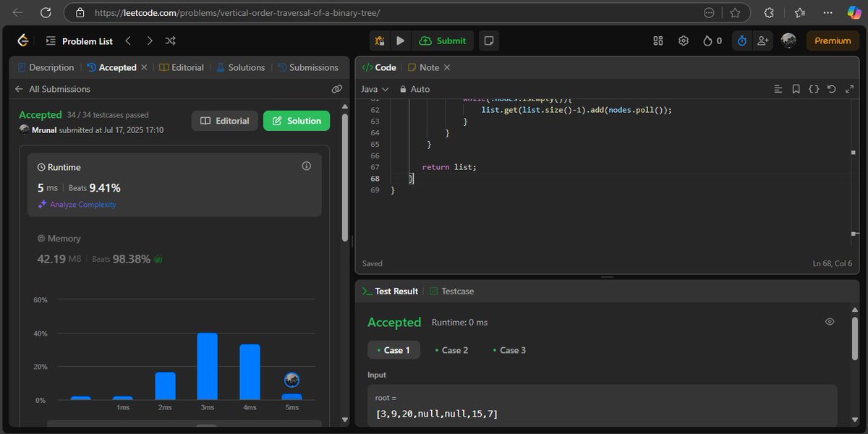Viewport: 868px width, 434px height.
Task: Open Mrunal's profile link
Action: (x=44, y=130)
